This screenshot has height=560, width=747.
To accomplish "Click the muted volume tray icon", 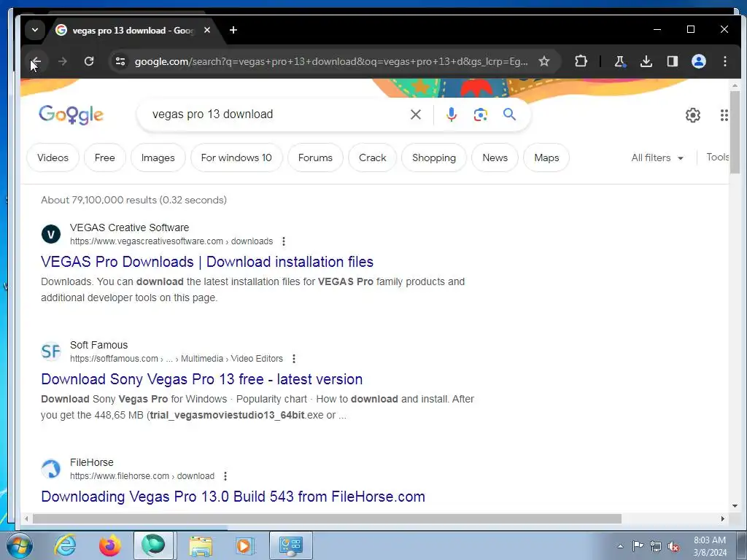I will [x=673, y=547].
